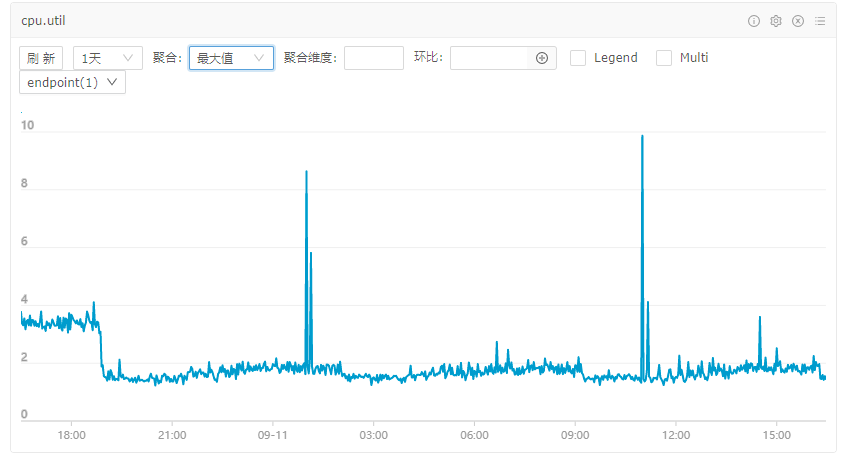
Task: Expand the endpoint(1) dropdown
Action: [x=72, y=83]
